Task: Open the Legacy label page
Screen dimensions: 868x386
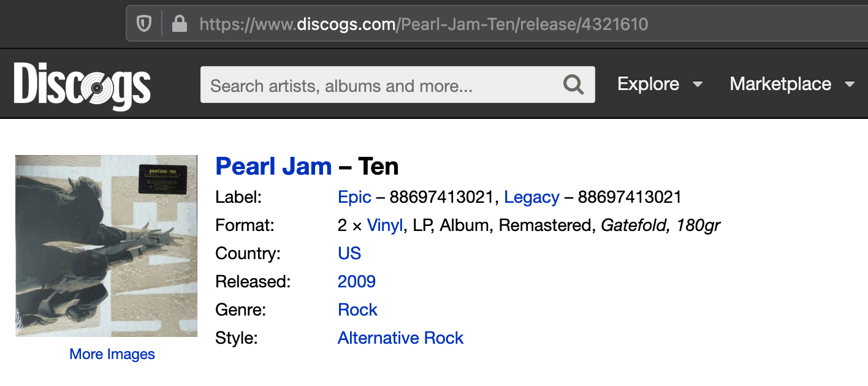Action: coord(531,197)
